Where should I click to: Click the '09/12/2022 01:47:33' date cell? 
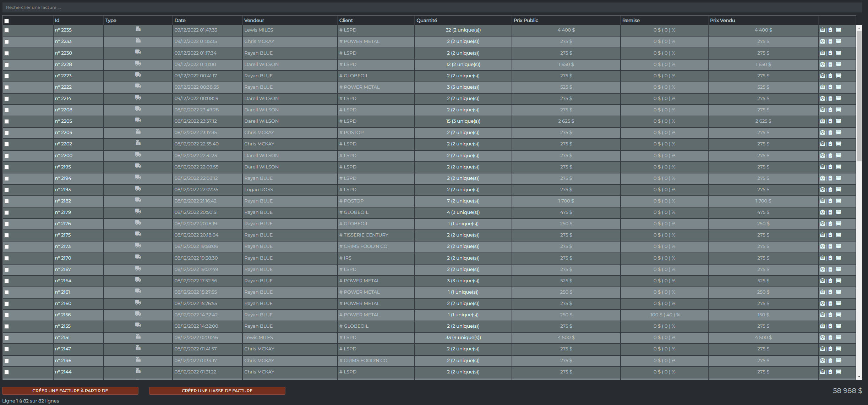tap(207, 30)
